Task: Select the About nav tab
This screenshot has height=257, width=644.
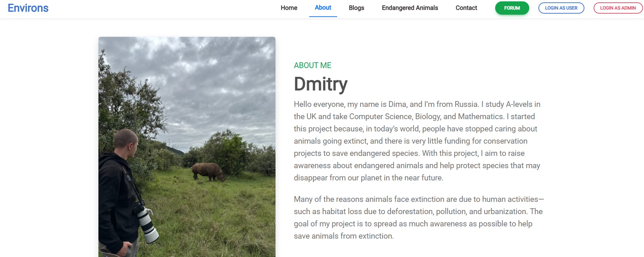Action: (x=323, y=8)
